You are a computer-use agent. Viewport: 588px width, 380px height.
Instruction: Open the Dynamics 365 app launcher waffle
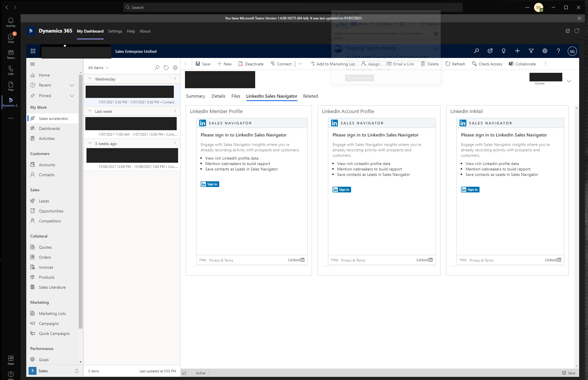[33, 51]
